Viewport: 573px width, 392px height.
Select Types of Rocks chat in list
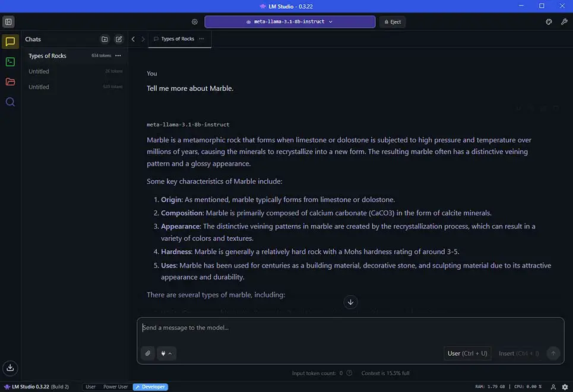[x=75, y=56]
